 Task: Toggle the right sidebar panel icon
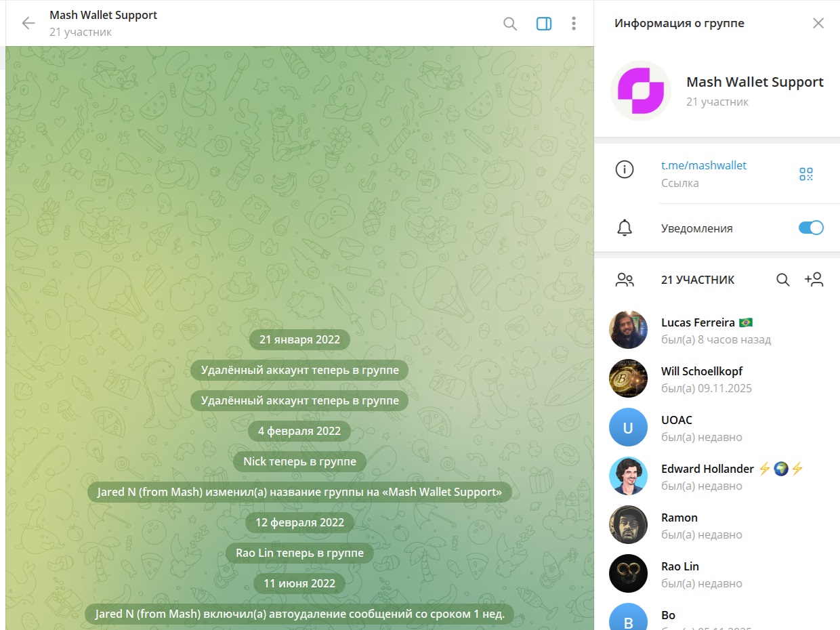pos(544,24)
